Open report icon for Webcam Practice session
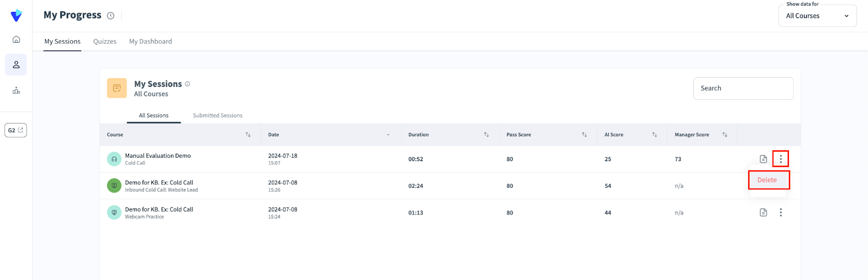 point(763,213)
